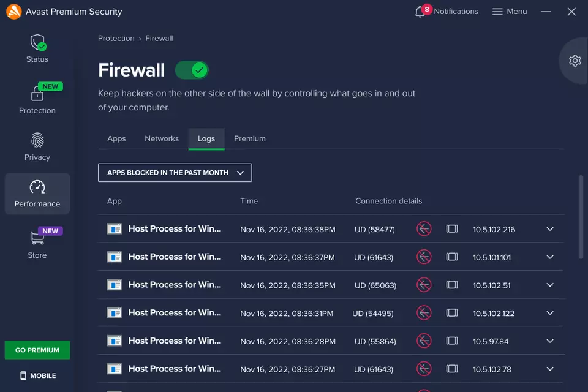Image resolution: width=588 pixels, height=392 pixels.
Task: Click device icon next to 10.5.102.51
Action: click(452, 285)
